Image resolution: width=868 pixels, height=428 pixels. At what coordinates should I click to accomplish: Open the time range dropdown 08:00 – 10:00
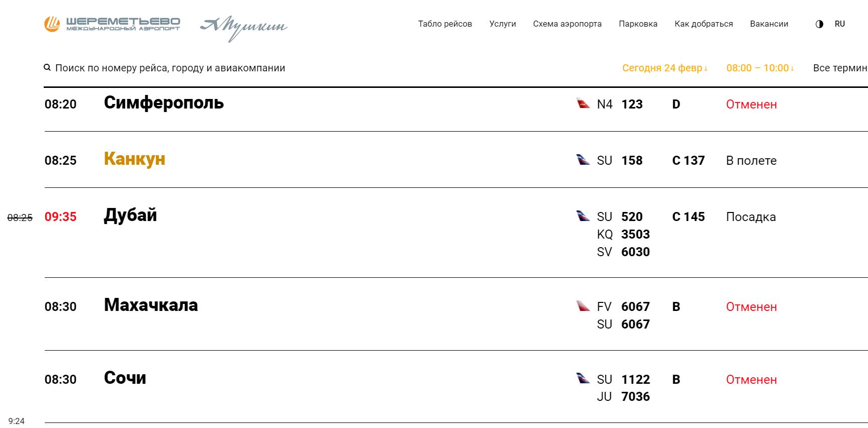coord(760,68)
